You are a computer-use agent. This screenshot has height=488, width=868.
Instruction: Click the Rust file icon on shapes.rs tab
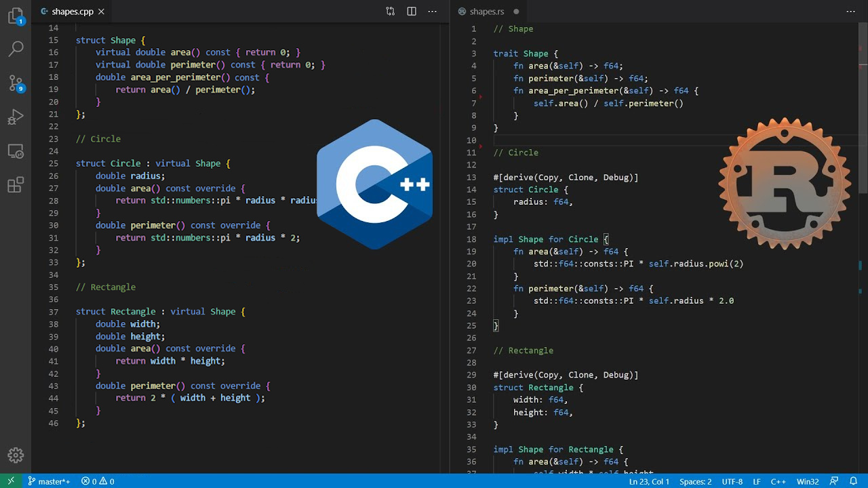pyautogui.click(x=462, y=12)
